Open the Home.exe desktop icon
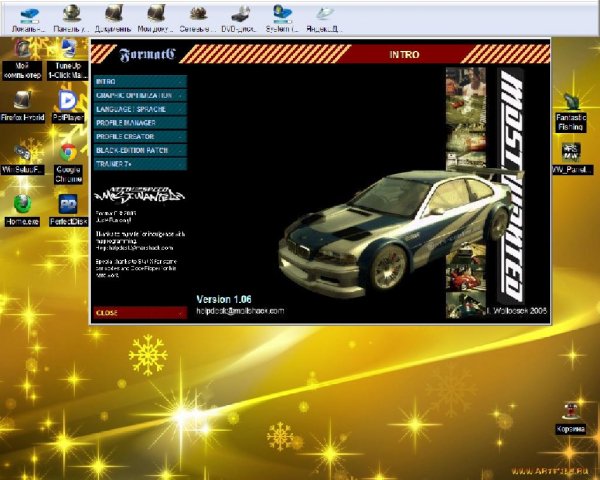Screen dimensions: 600x480 click(x=22, y=208)
